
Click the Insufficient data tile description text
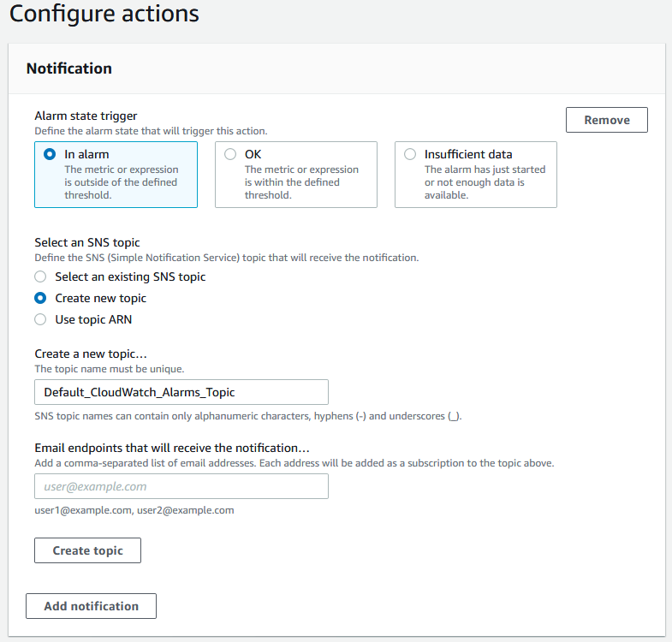(485, 182)
